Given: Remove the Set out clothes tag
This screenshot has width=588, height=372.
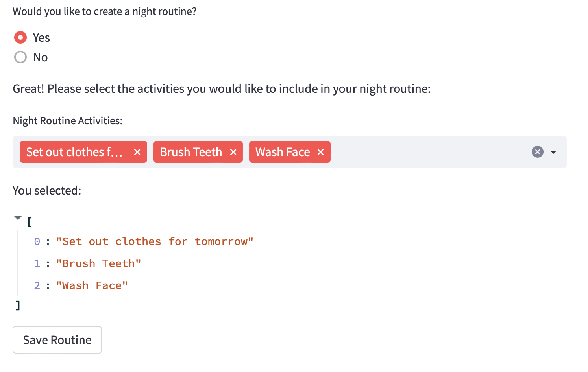Looking at the screenshot, I should (137, 152).
